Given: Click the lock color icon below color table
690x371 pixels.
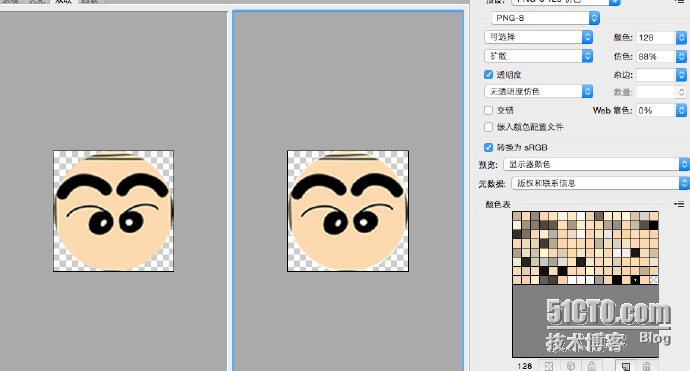Looking at the screenshot, I should 592,366.
